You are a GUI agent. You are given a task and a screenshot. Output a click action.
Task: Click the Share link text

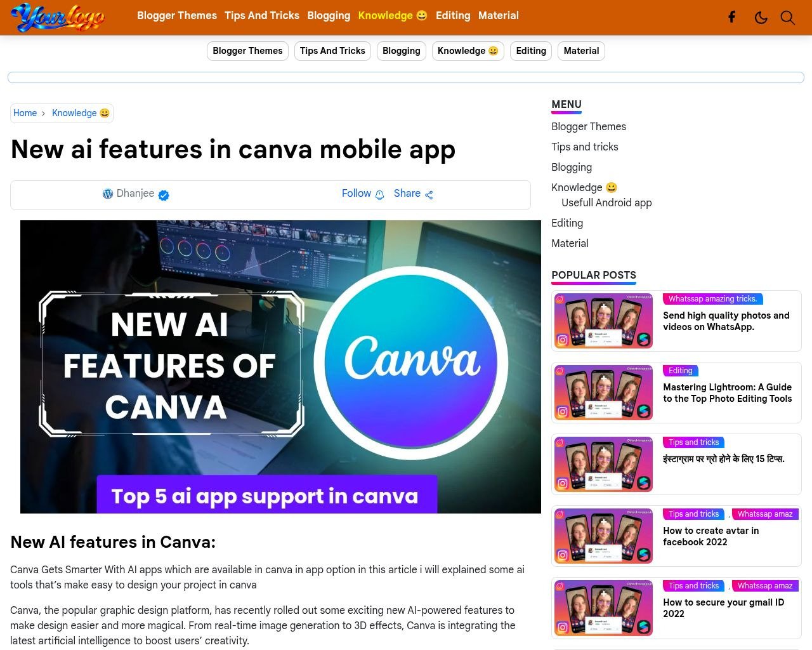[x=407, y=194]
